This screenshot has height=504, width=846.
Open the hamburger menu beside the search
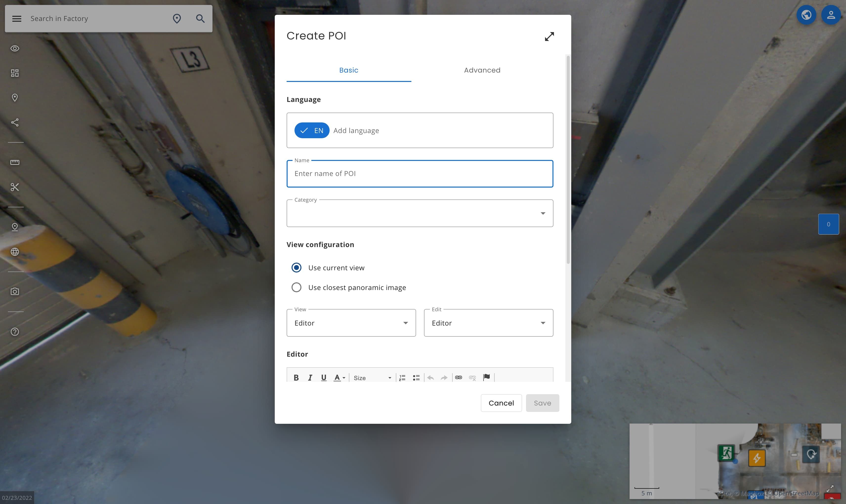pyautogui.click(x=17, y=19)
